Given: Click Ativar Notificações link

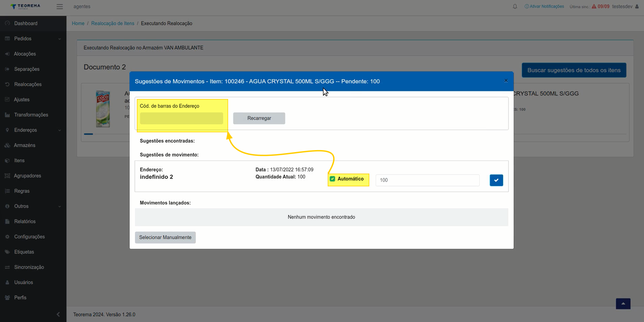Looking at the screenshot, I should (544, 6).
